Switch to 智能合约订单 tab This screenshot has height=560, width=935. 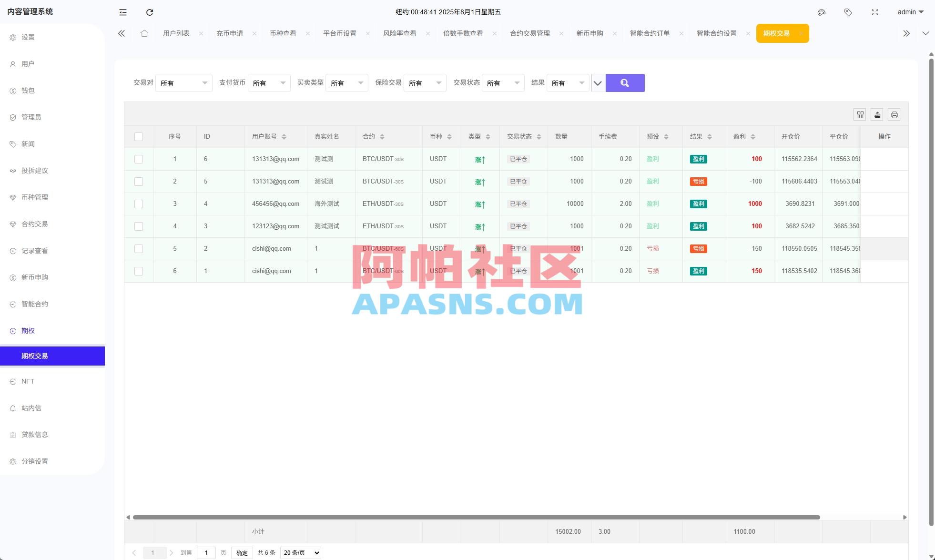point(650,33)
